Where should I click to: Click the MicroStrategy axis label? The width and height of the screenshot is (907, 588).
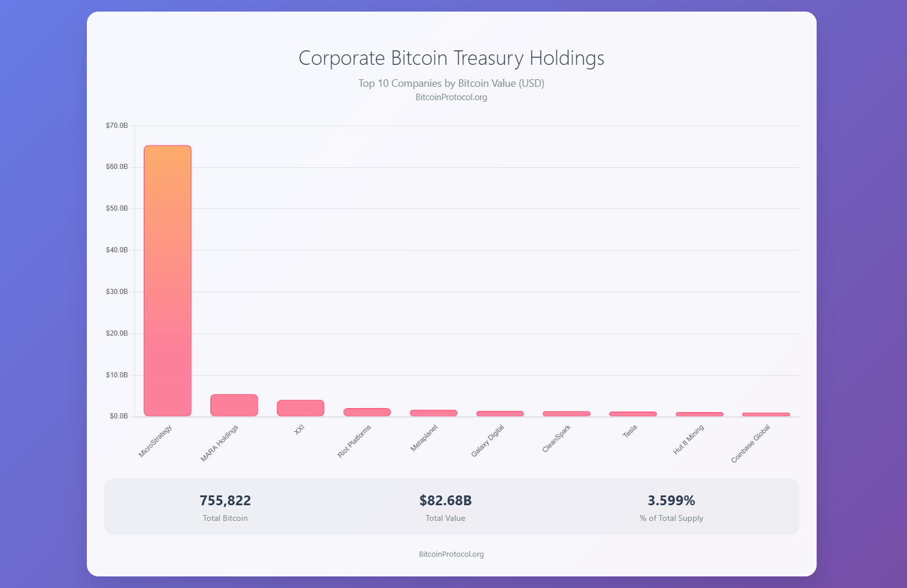coord(155,441)
